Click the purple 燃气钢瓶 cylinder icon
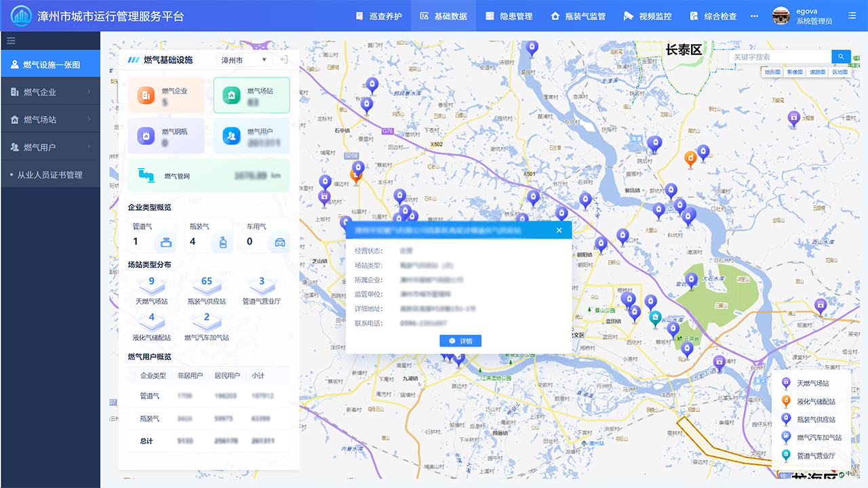Image resolution: width=868 pixels, height=488 pixels. [146, 136]
